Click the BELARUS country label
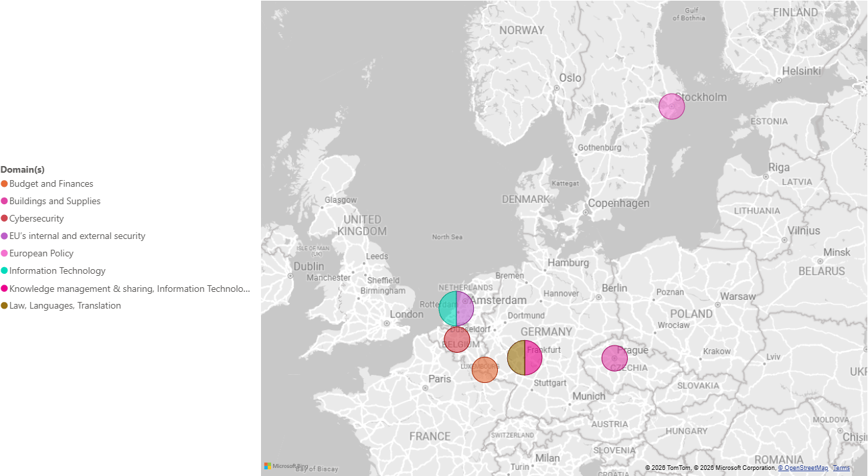 coord(822,272)
